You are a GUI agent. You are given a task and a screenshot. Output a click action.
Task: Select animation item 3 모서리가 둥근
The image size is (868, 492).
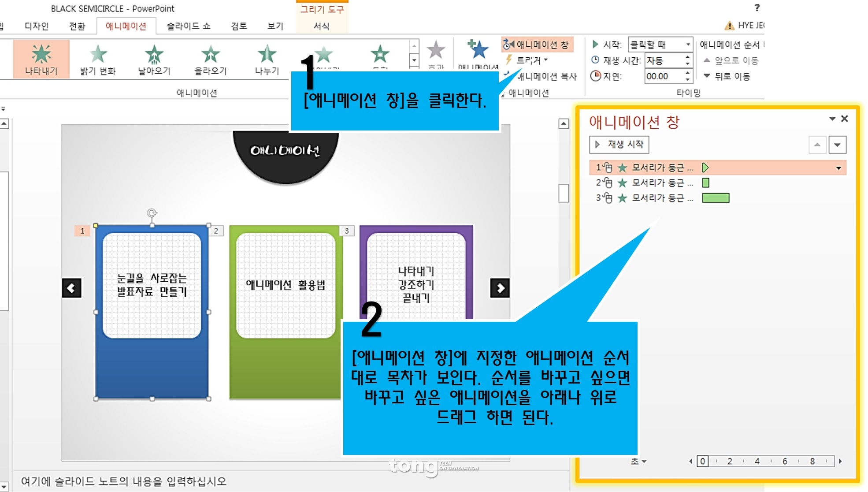click(x=718, y=198)
